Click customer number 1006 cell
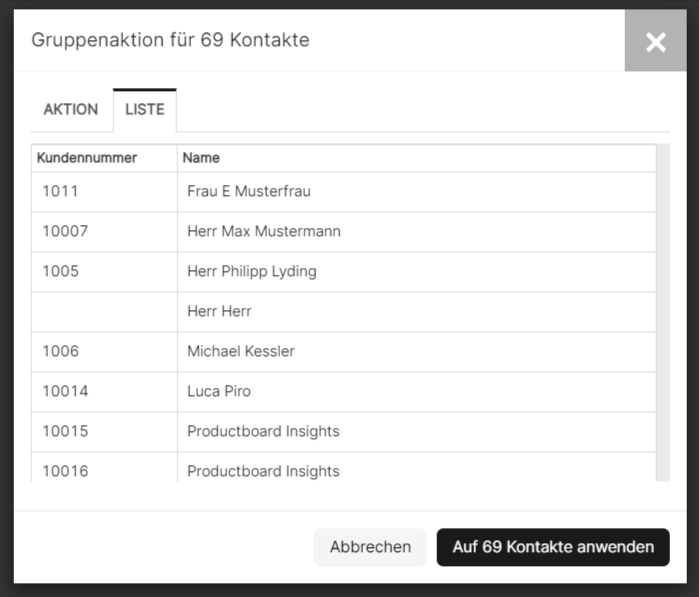This screenshot has height=597, width=699. (x=104, y=351)
